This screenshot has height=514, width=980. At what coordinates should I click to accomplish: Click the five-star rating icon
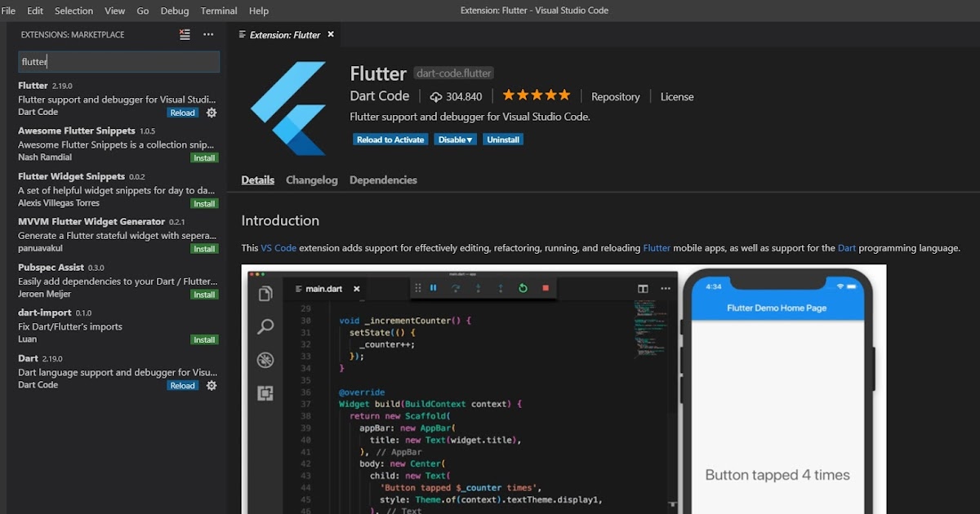point(535,95)
